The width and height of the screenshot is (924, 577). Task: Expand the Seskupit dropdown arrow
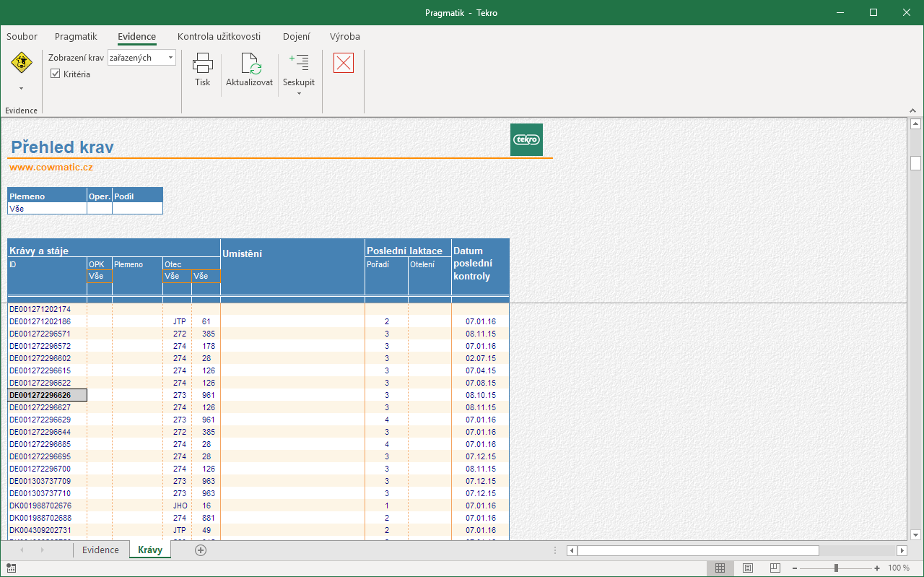pos(299,92)
